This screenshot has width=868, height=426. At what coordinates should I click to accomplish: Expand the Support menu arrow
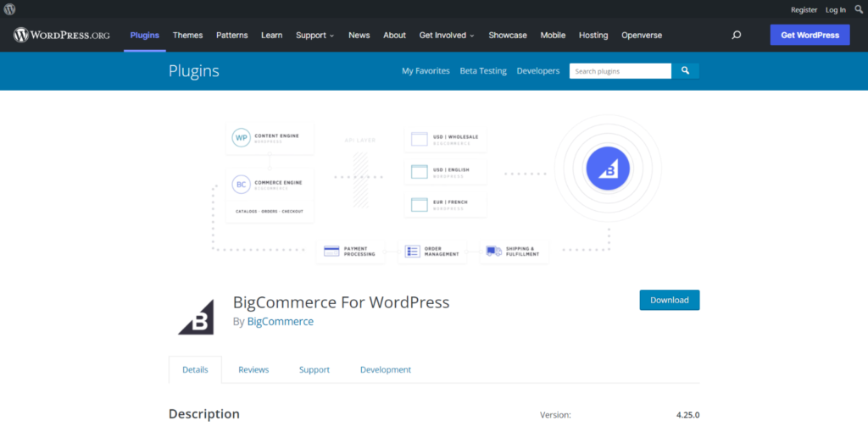tap(331, 36)
